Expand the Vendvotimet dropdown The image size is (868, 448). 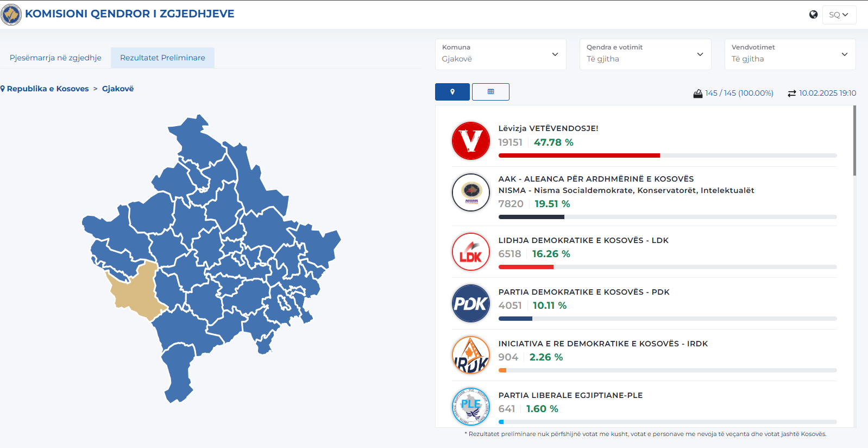[x=790, y=54]
